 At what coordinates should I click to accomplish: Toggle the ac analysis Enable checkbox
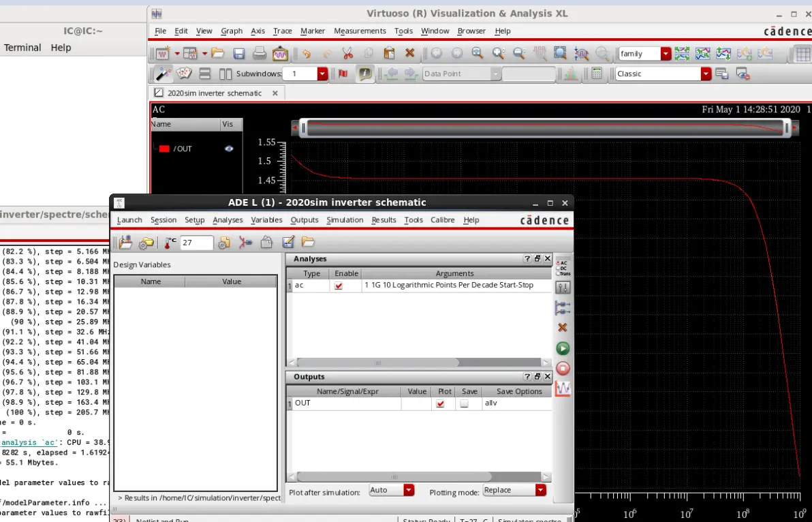click(x=339, y=286)
